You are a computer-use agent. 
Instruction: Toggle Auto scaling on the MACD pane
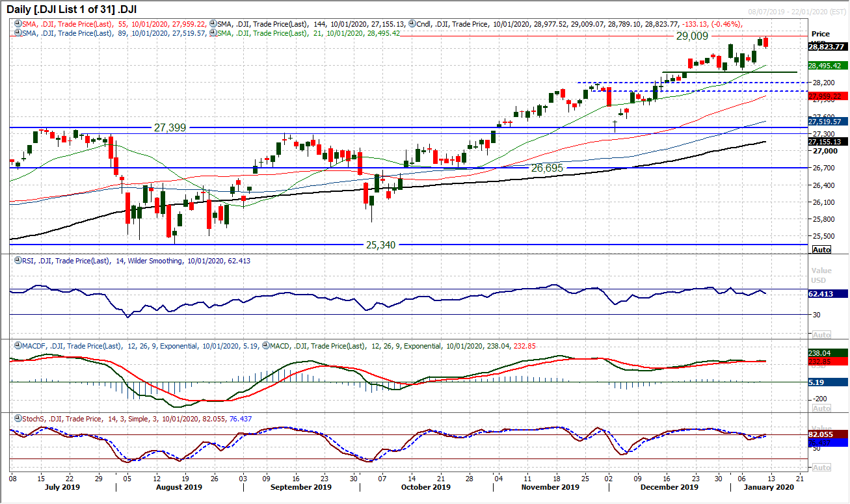coord(822,406)
